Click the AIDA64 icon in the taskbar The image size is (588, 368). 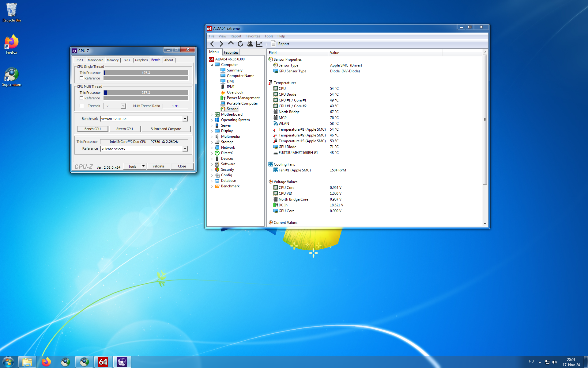point(103,362)
